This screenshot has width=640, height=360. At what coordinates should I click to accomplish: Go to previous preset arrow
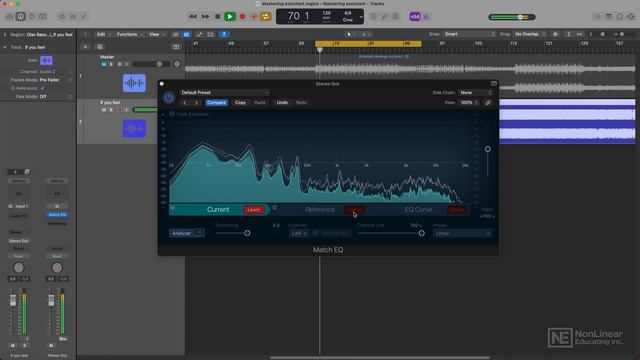click(x=185, y=103)
